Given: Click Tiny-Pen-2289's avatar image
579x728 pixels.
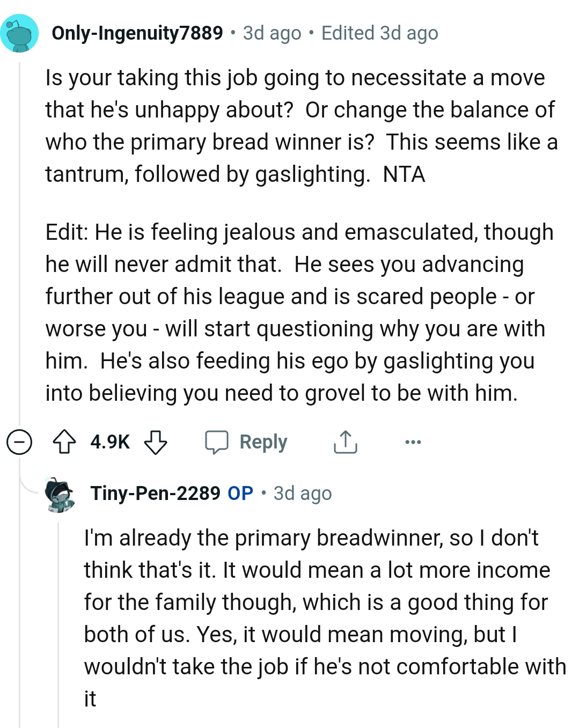Looking at the screenshot, I should pos(59,494).
